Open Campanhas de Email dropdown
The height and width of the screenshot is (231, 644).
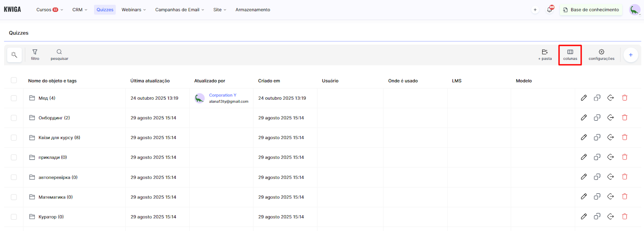click(x=180, y=10)
